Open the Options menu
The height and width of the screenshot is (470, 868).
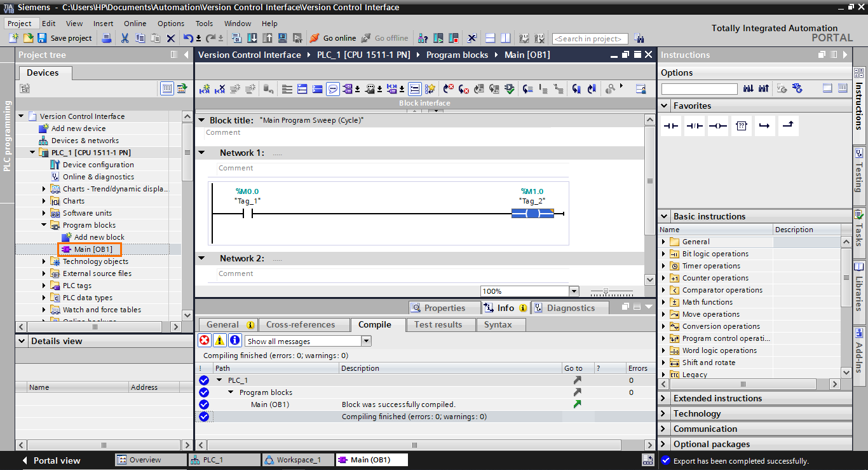click(x=170, y=23)
